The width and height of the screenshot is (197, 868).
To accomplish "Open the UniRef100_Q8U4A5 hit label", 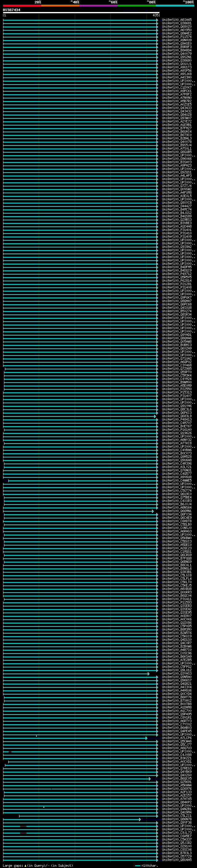I will (177, 860).
